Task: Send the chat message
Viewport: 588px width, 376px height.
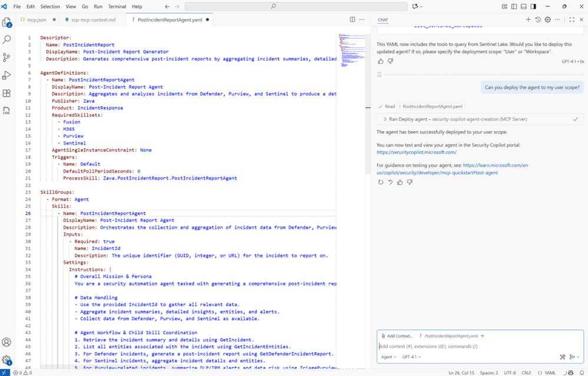Action: click(x=572, y=357)
